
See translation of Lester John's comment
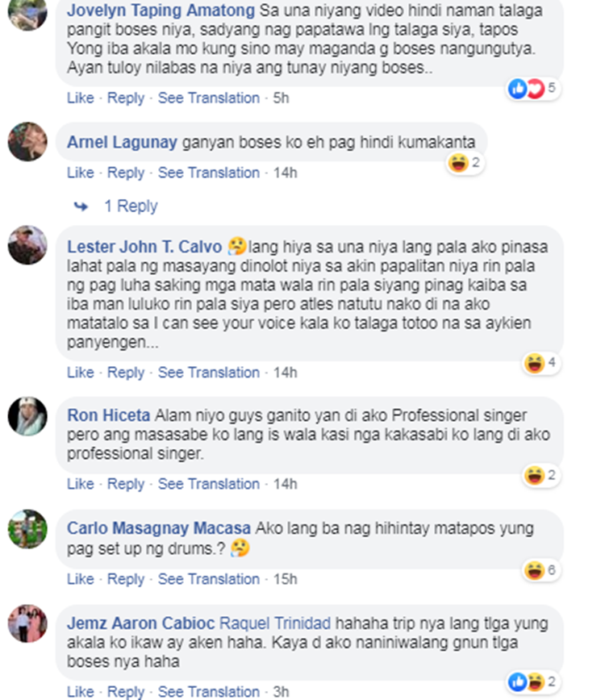tap(208, 373)
